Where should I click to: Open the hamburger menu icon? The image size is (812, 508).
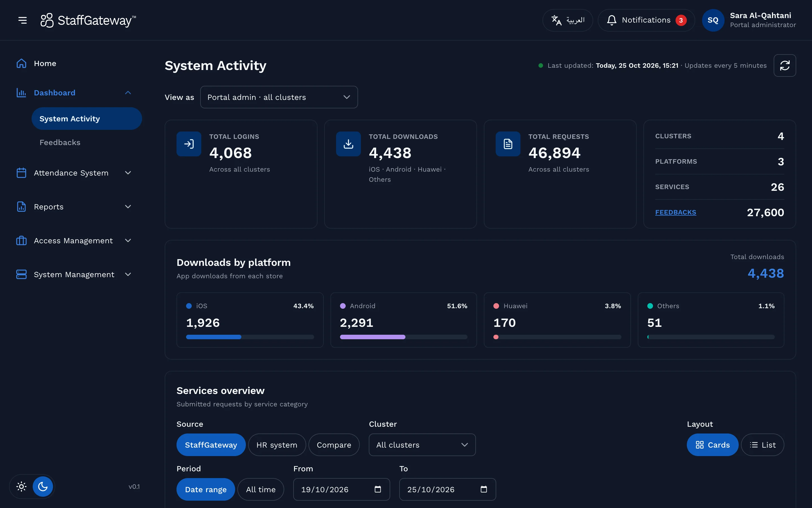(x=23, y=20)
